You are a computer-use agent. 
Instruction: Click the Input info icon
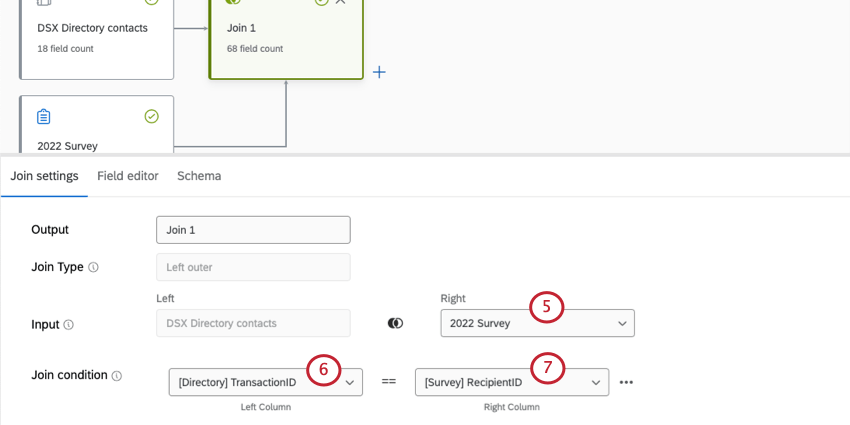click(68, 324)
